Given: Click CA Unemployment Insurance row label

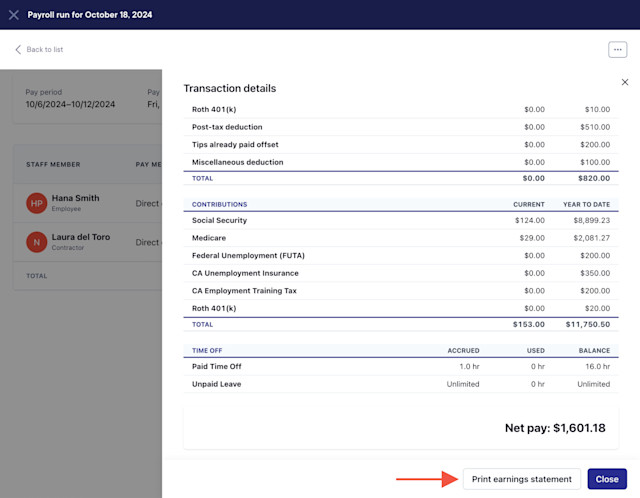Looking at the screenshot, I should (x=245, y=273).
